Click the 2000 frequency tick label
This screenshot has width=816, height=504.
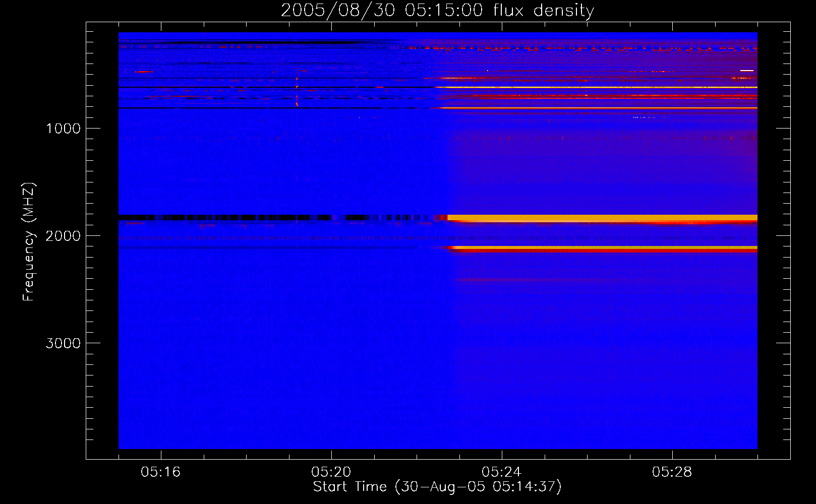pyautogui.click(x=63, y=236)
